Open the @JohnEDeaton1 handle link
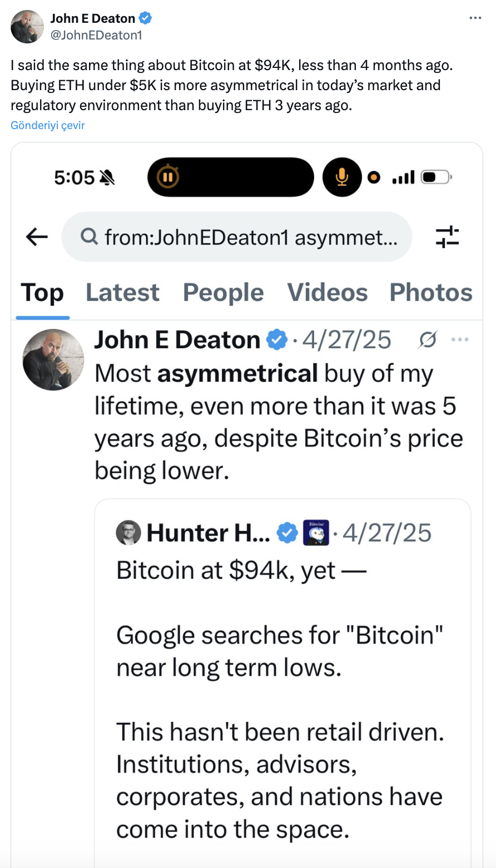 click(96, 35)
